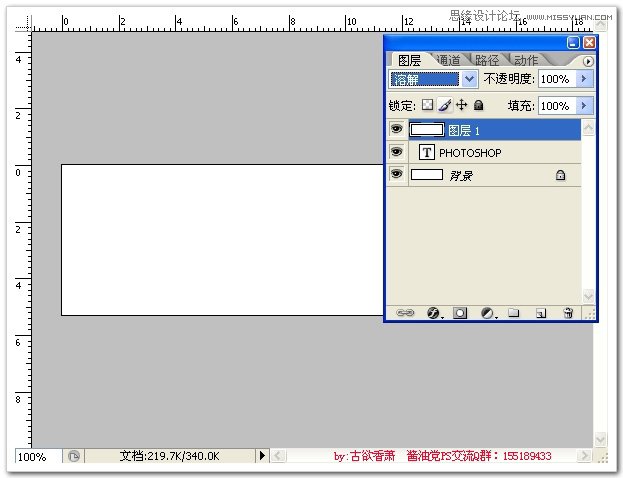Select the PHOTOSHOP layer name
Image resolution: width=623 pixels, height=478 pixels.
click(x=470, y=153)
